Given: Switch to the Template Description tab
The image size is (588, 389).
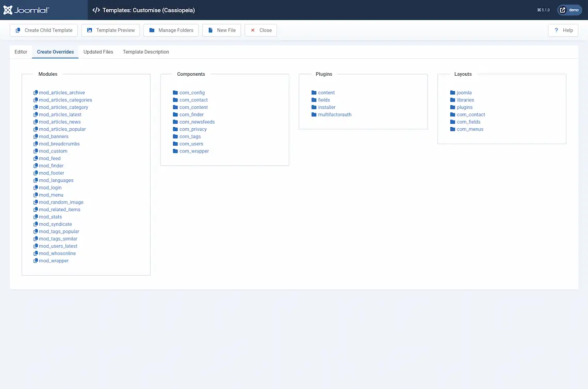Looking at the screenshot, I should tap(146, 52).
